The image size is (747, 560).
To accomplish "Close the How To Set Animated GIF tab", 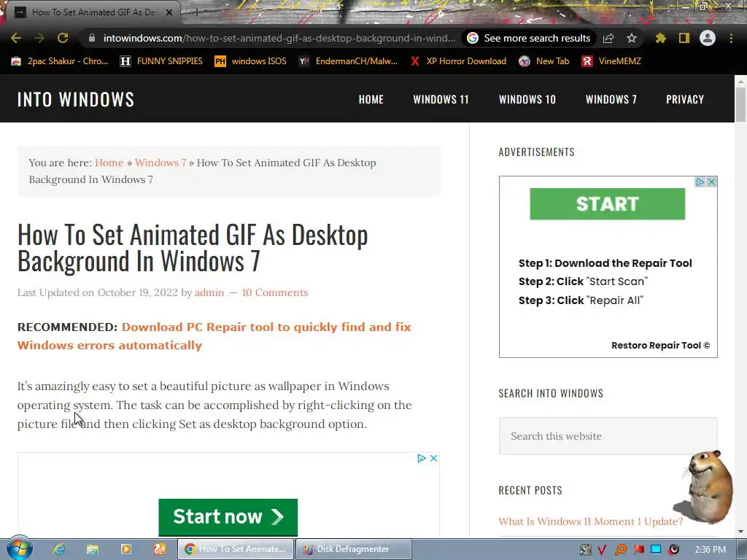I will 169,12.
